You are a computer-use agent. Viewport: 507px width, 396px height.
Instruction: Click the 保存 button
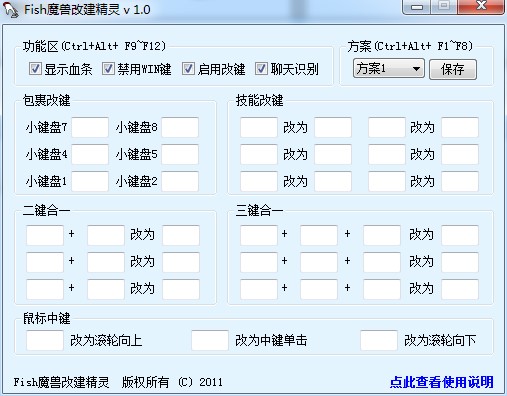pyautogui.click(x=453, y=69)
